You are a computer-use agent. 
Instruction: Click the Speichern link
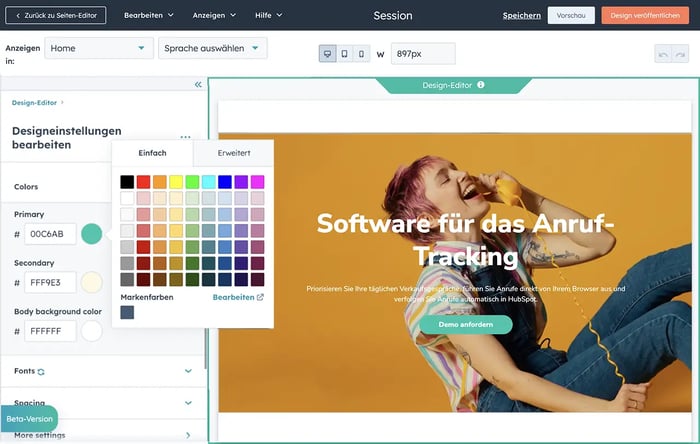click(x=521, y=15)
